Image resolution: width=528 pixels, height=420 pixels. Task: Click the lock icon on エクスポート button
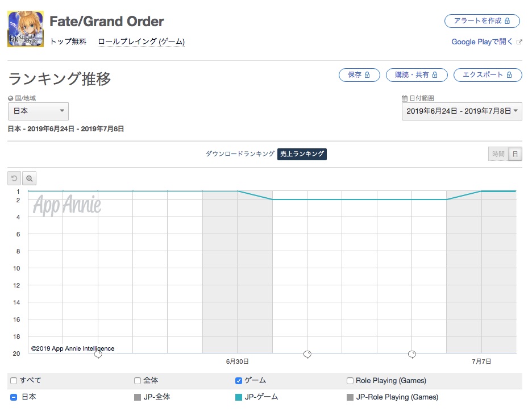(509, 75)
